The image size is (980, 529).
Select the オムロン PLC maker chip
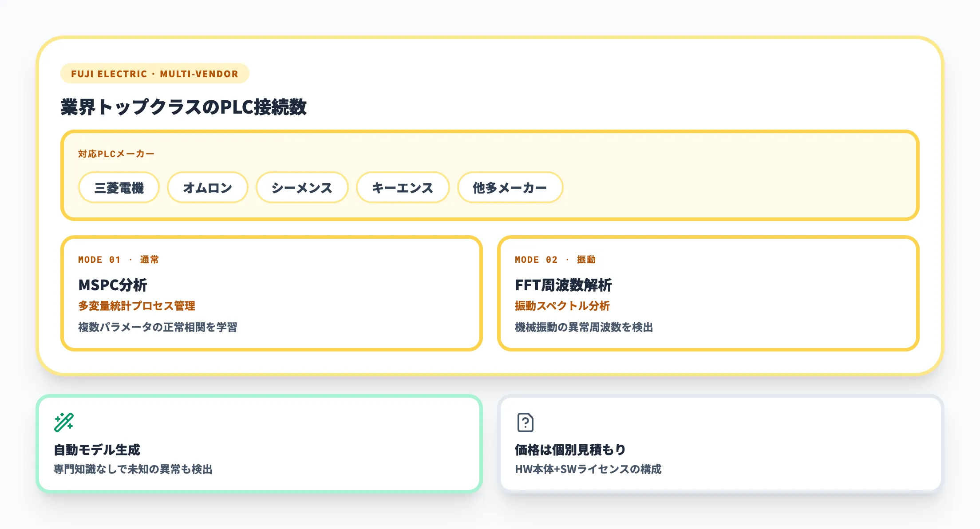207,188
